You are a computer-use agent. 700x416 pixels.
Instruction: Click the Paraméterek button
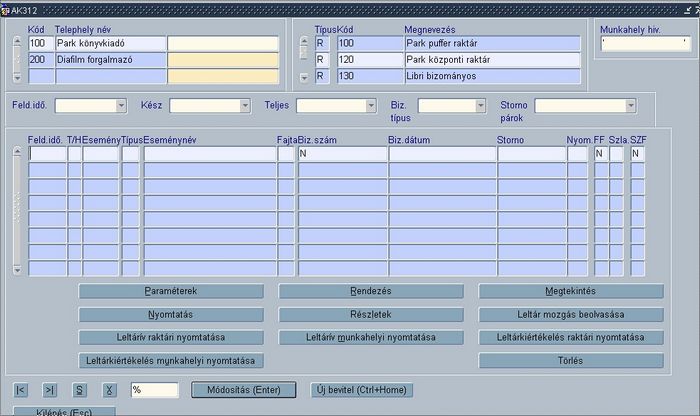click(x=171, y=291)
